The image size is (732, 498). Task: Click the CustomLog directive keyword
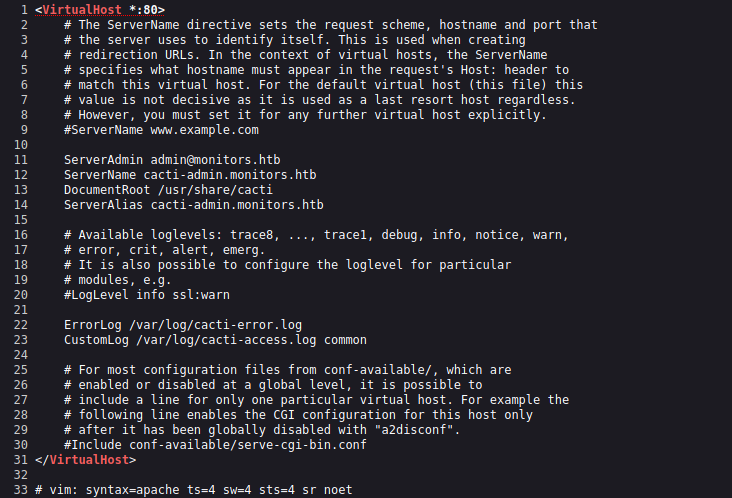pyautogui.click(x=97, y=340)
